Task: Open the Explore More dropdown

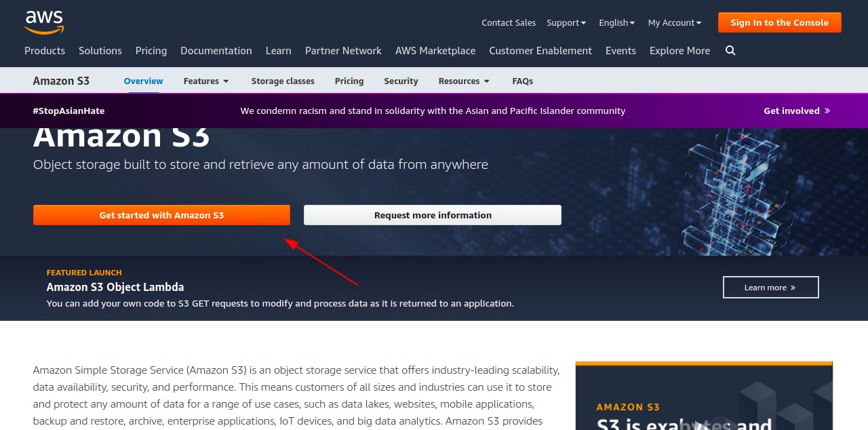Action: pyautogui.click(x=679, y=50)
